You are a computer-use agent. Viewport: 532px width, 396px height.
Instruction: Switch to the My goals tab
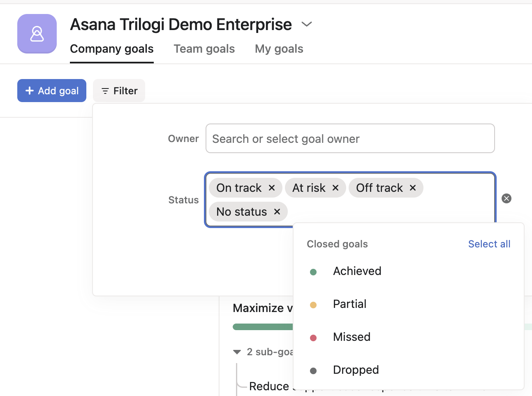[x=279, y=49]
